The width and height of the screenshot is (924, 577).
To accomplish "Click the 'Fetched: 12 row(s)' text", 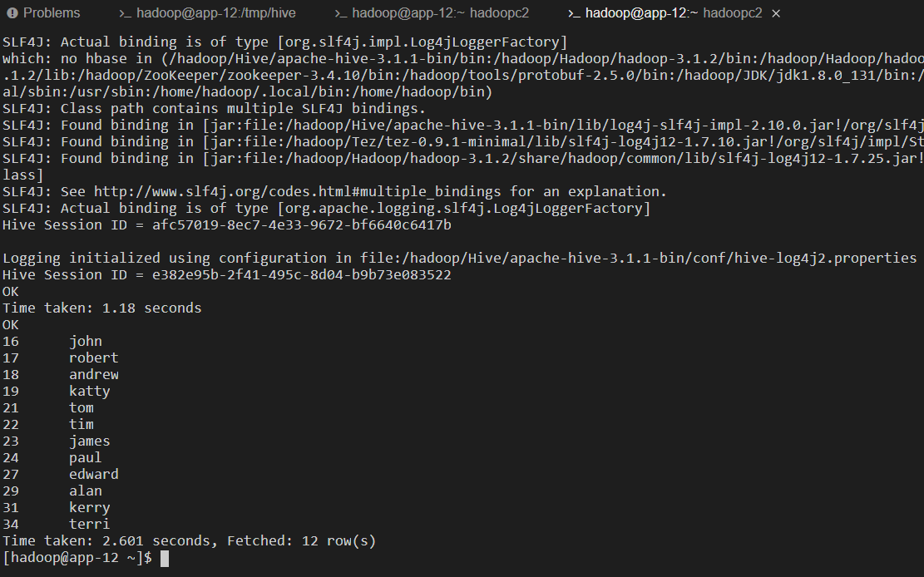I will [301, 541].
